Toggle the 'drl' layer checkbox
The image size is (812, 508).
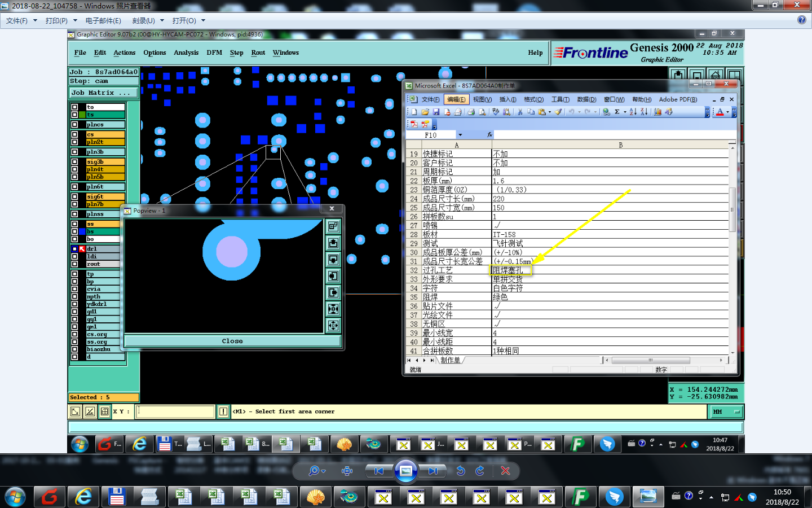click(x=74, y=249)
